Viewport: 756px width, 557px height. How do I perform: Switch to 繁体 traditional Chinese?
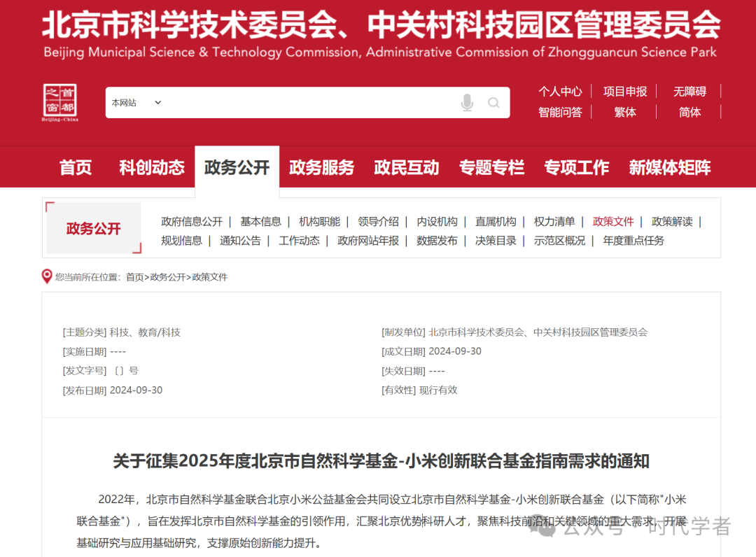625,112
